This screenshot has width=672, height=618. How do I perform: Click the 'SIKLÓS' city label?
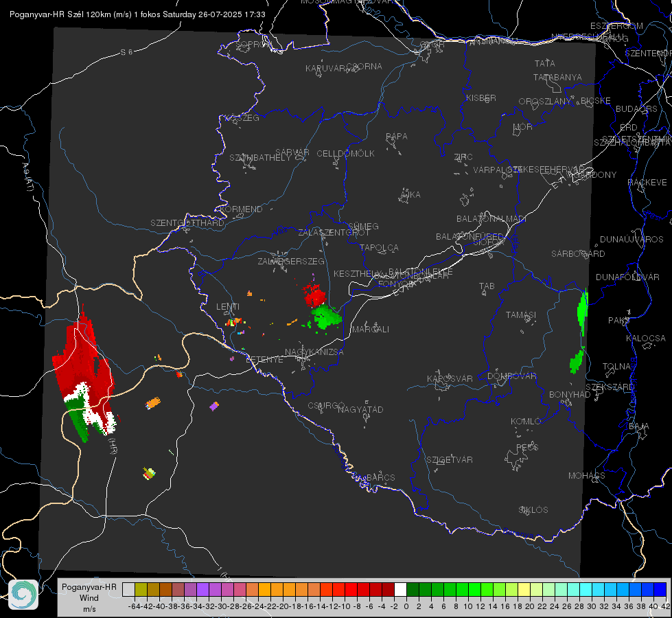533,510
